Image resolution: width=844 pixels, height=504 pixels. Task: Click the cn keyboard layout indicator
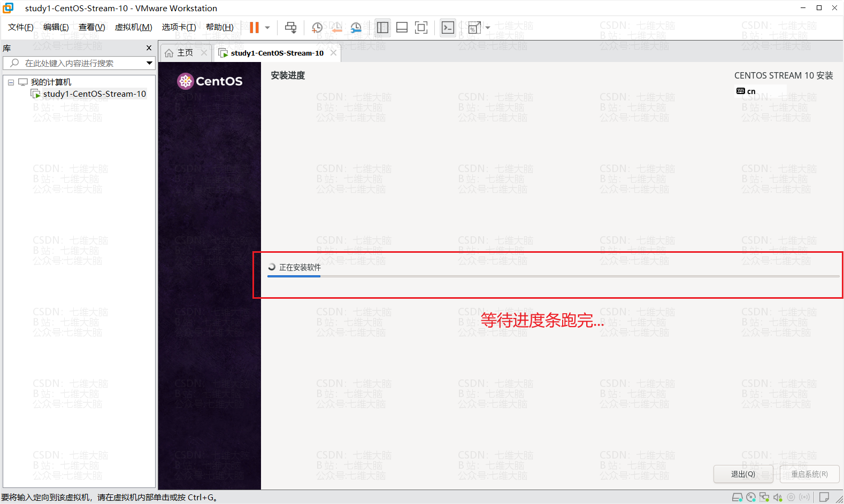pyautogui.click(x=746, y=91)
